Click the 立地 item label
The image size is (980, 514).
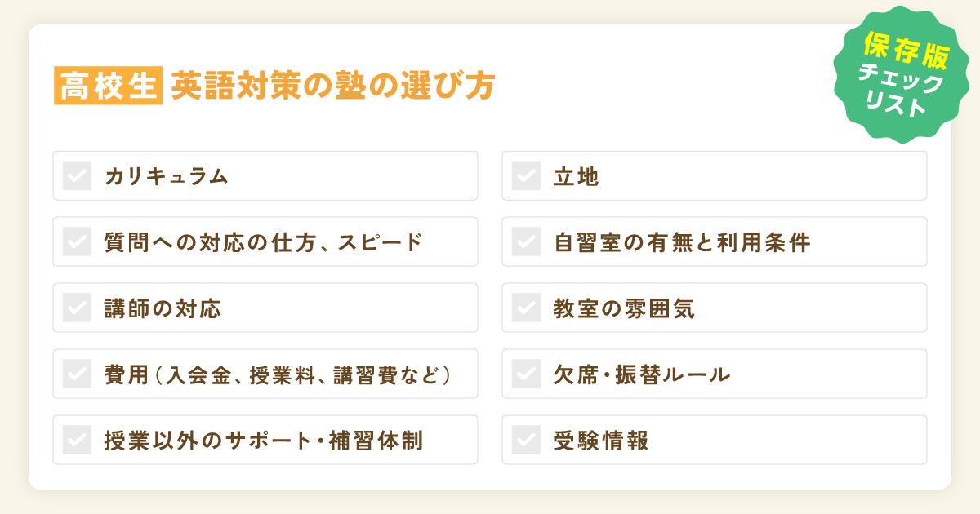pyautogui.click(x=577, y=176)
